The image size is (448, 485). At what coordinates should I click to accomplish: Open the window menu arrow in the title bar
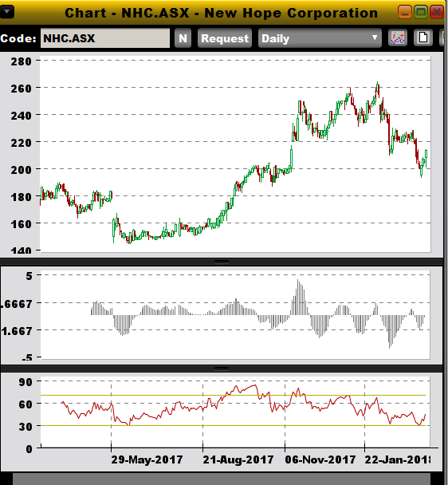[x=6, y=13]
